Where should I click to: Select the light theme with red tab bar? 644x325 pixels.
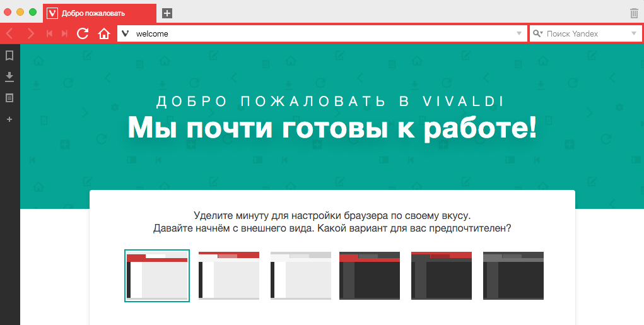pyautogui.click(x=157, y=275)
